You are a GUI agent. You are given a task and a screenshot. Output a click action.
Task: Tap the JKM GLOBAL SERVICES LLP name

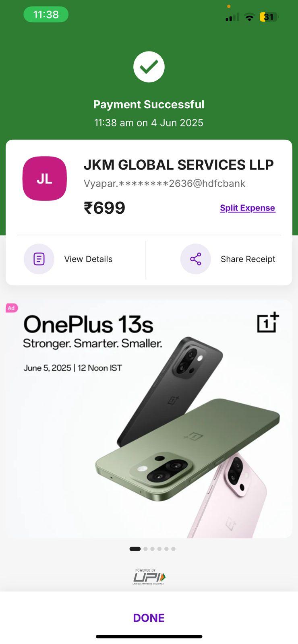pos(179,165)
